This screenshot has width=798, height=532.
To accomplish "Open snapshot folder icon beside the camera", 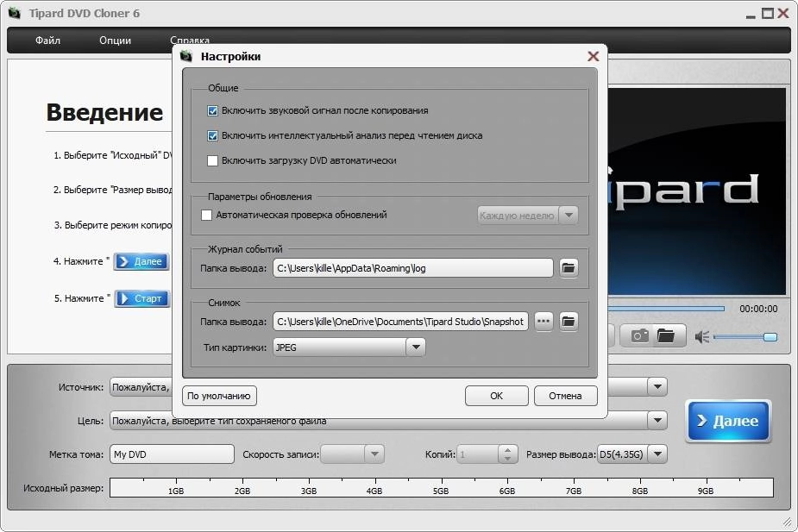I will coord(666,335).
